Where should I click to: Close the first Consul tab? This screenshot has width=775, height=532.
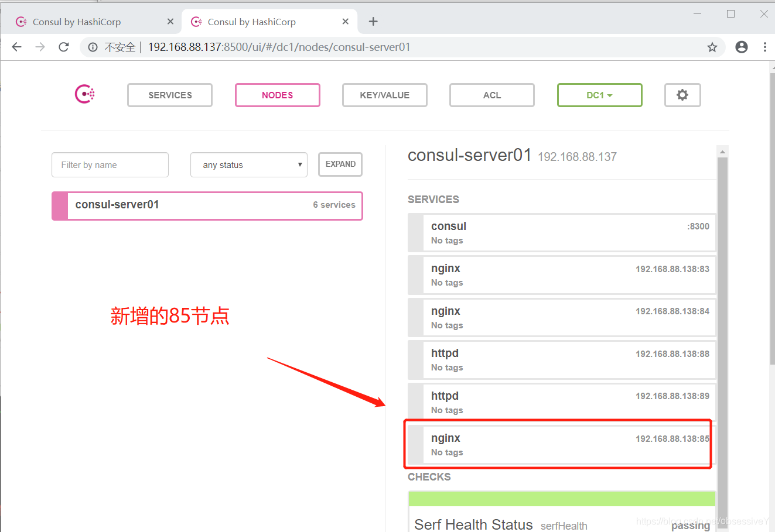coord(170,22)
